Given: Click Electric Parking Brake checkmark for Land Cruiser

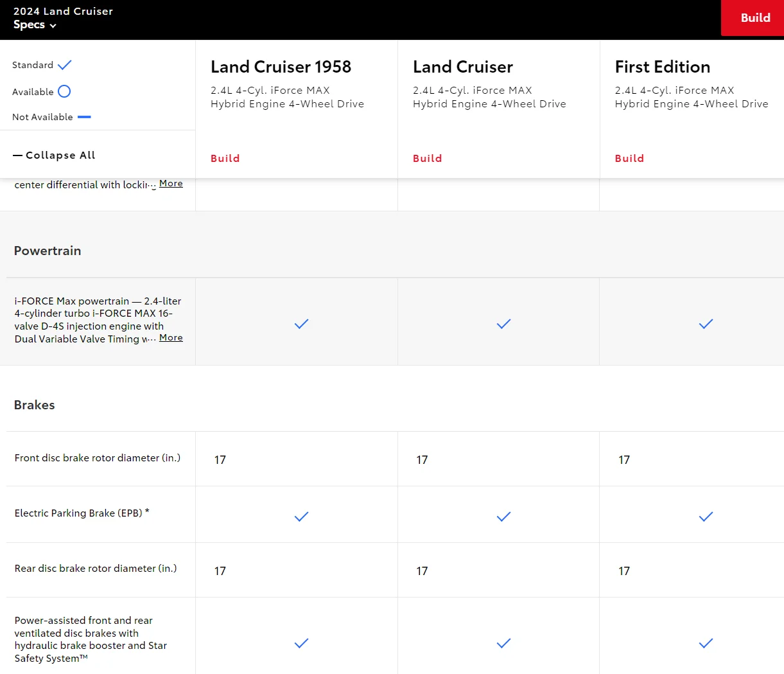Looking at the screenshot, I should click(x=503, y=517).
